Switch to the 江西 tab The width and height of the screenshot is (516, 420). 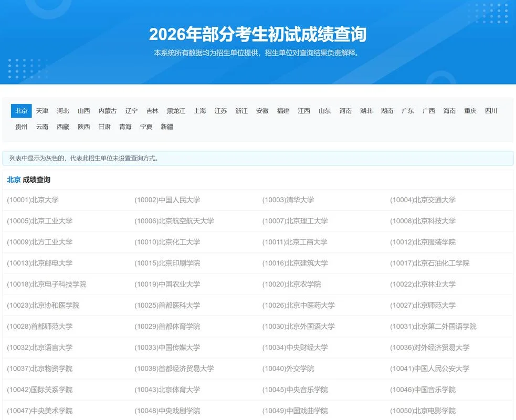click(304, 111)
